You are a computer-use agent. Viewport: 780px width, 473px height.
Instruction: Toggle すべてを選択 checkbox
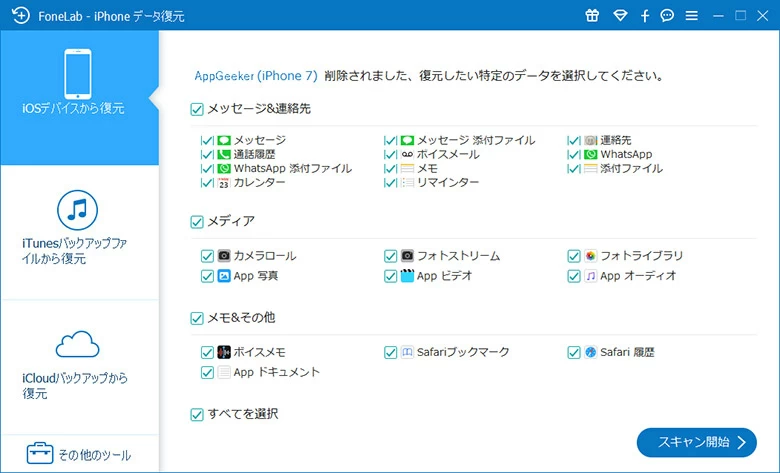pyautogui.click(x=197, y=413)
